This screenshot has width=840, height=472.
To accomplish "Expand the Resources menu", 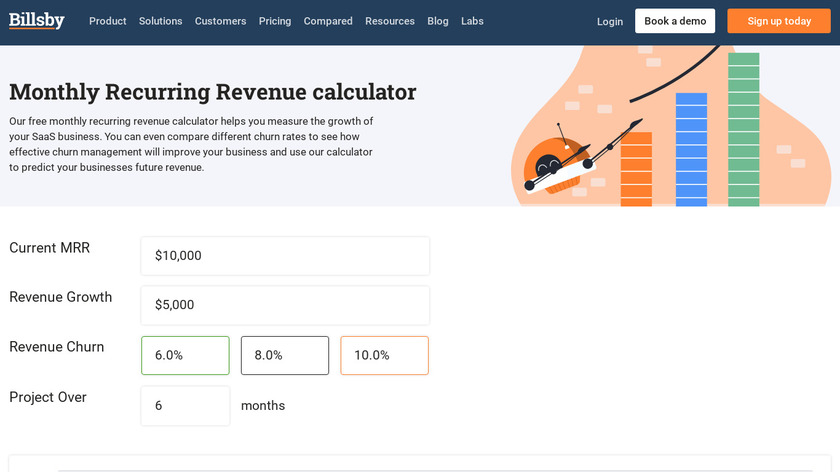I will point(390,21).
